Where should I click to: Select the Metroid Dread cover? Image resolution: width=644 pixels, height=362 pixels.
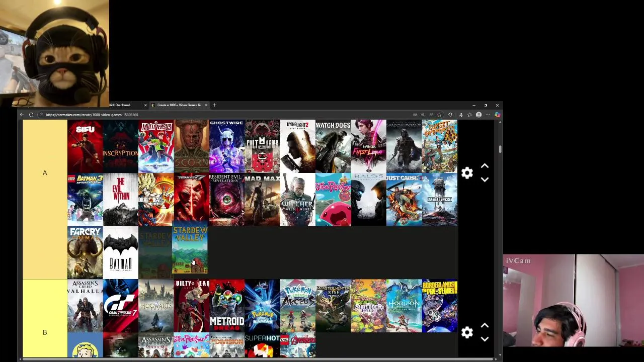[227, 306]
